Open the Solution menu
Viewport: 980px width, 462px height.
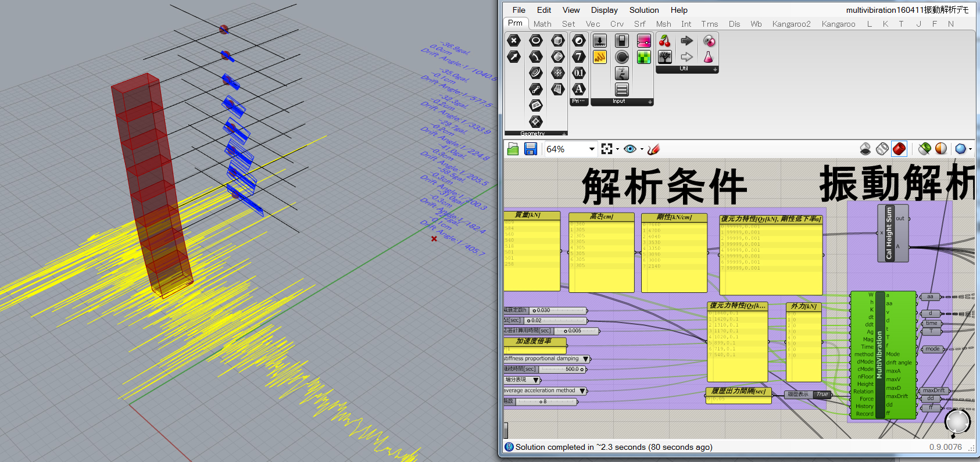[x=643, y=10]
